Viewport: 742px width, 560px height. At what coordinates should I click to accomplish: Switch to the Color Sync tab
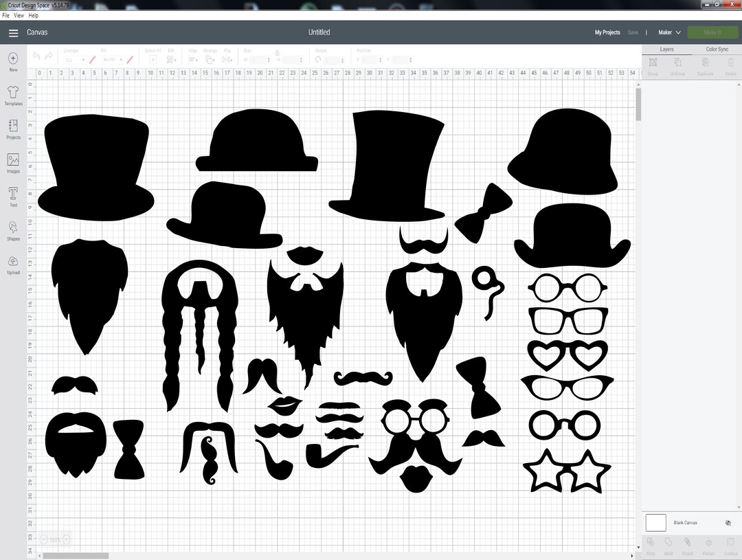coord(717,49)
